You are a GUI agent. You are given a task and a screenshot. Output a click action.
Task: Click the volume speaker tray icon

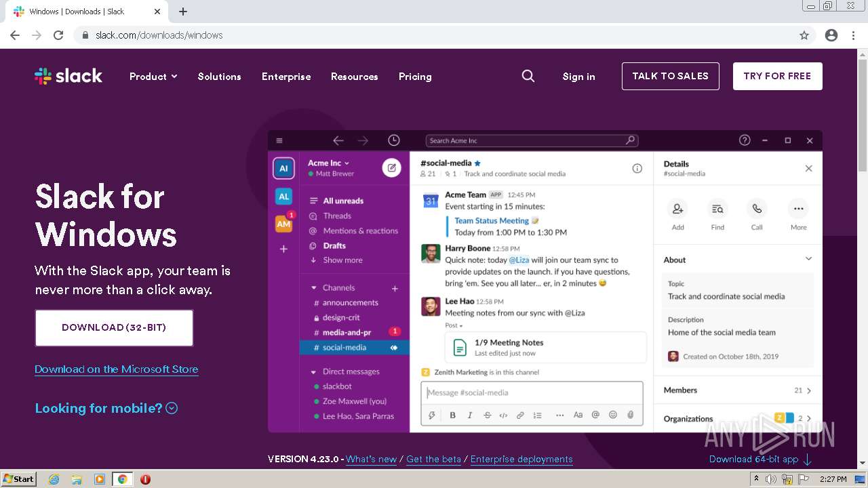771,479
